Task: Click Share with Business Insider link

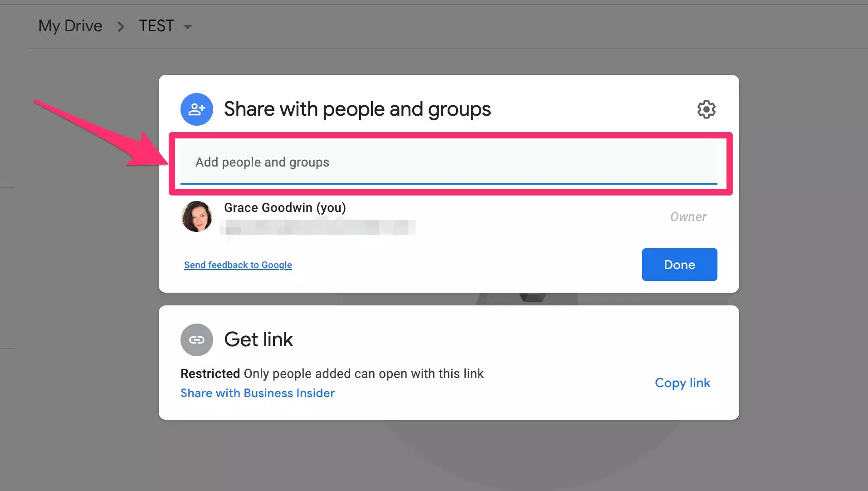Action: pyautogui.click(x=258, y=393)
